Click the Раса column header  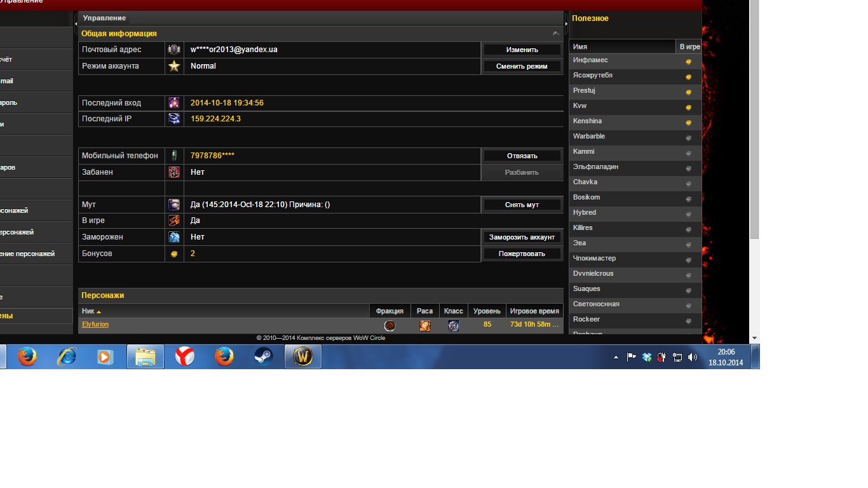pos(424,311)
